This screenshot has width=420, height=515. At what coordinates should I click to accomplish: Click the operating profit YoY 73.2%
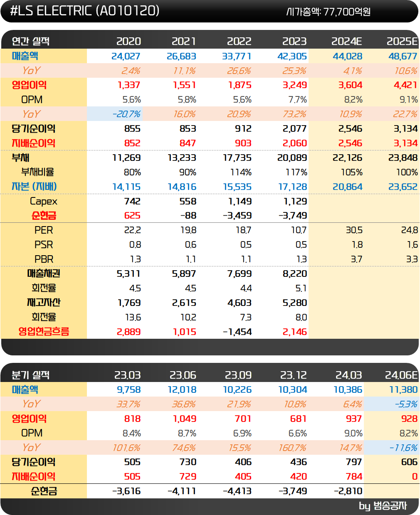coord(294,114)
